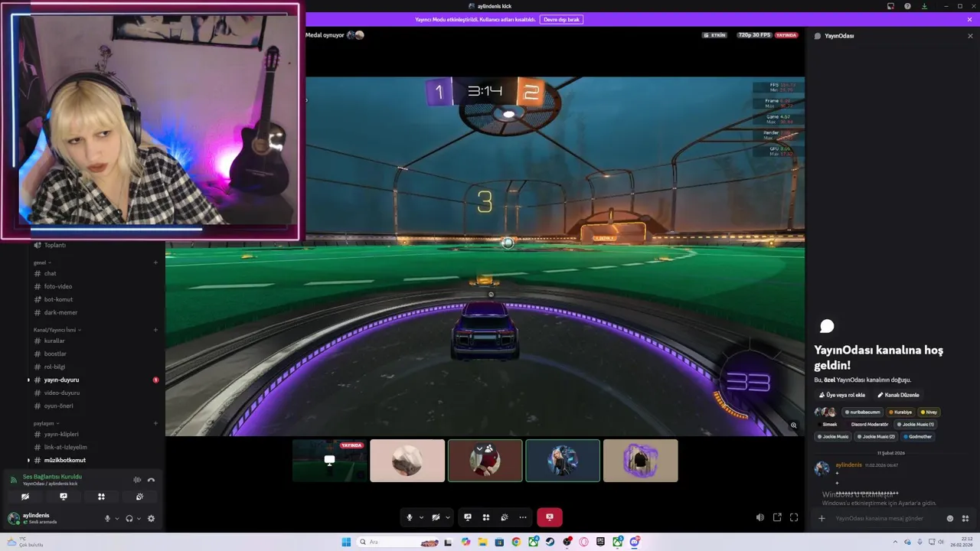The width and height of the screenshot is (980, 551).
Task: Click Devre dışı bırak button
Action: (561, 19)
